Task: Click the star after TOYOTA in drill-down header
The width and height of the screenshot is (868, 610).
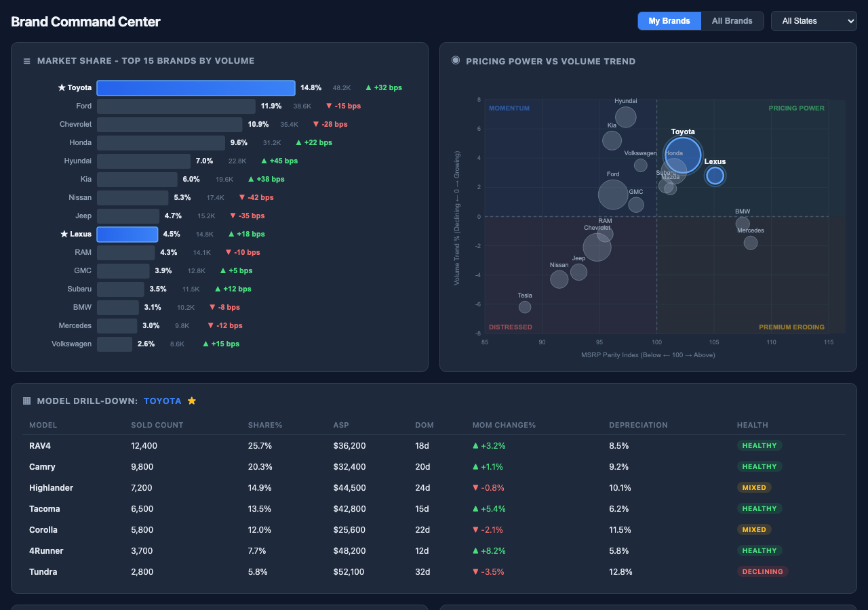Action: point(191,400)
